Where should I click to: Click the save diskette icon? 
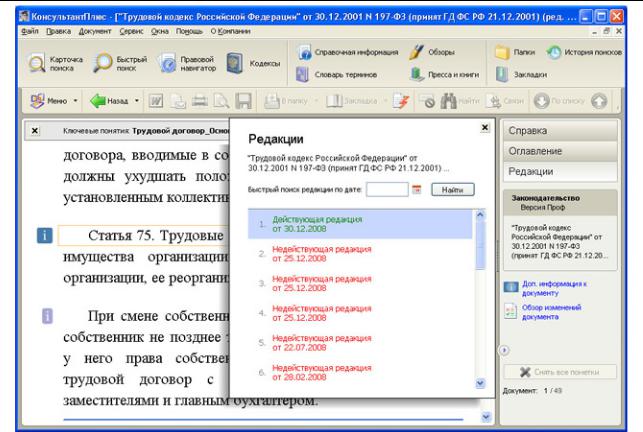(x=243, y=101)
